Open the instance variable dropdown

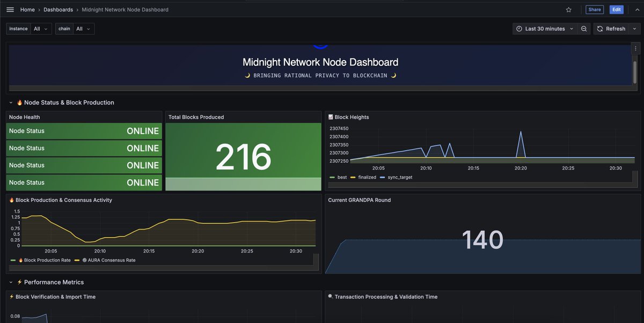coord(38,28)
